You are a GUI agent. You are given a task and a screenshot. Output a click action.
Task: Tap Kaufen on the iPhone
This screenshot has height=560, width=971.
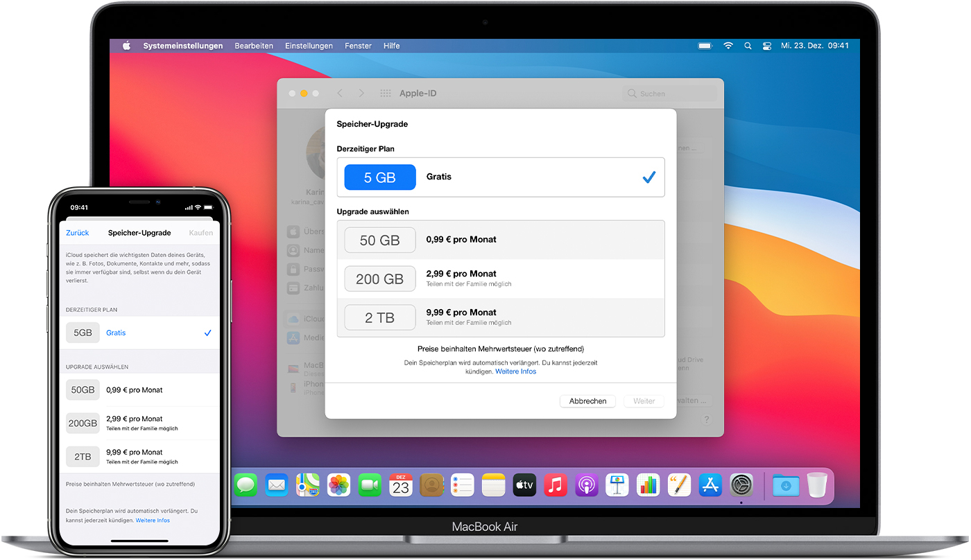201,233
